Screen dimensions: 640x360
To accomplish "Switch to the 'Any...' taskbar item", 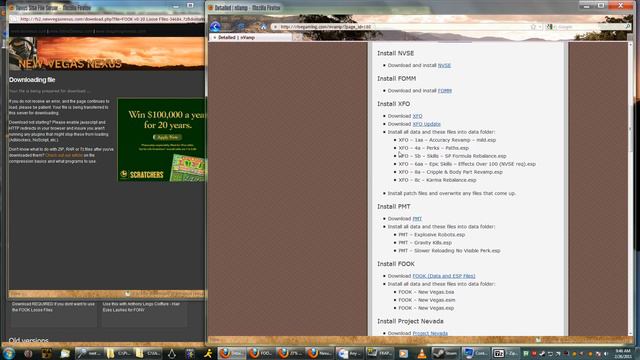I will click(349, 353).
